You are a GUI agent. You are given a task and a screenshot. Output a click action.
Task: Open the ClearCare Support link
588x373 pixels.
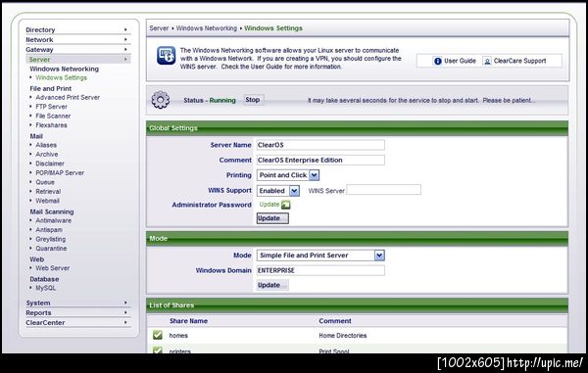pyautogui.click(x=519, y=61)
